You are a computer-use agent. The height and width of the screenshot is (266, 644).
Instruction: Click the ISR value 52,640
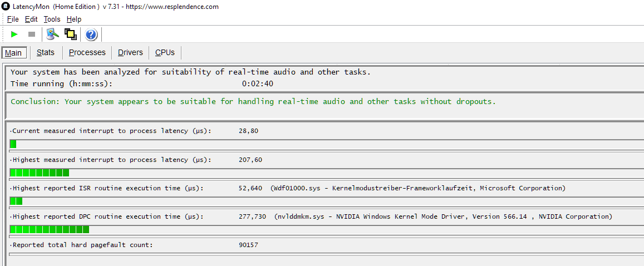pyautogui.click(x=250, y=188)
